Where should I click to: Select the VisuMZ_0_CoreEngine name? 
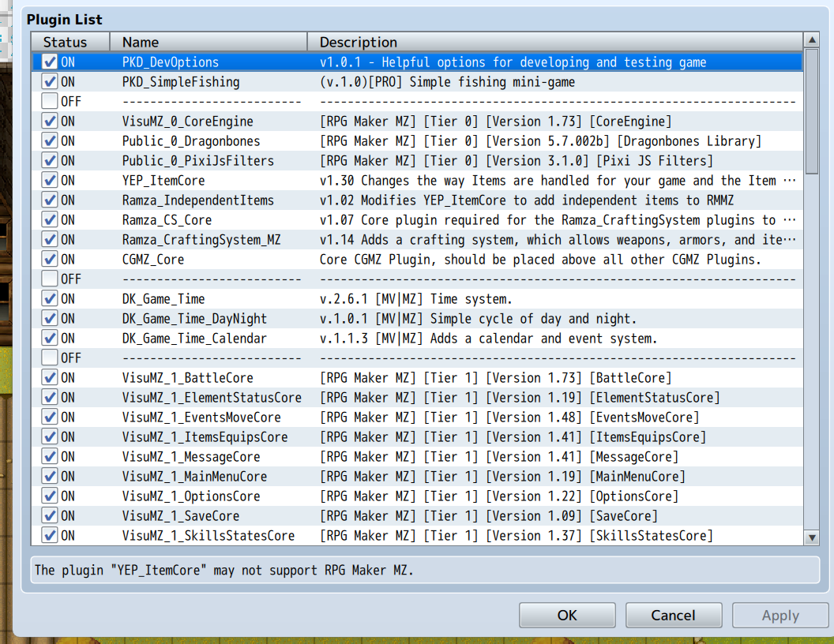point(188,122)
